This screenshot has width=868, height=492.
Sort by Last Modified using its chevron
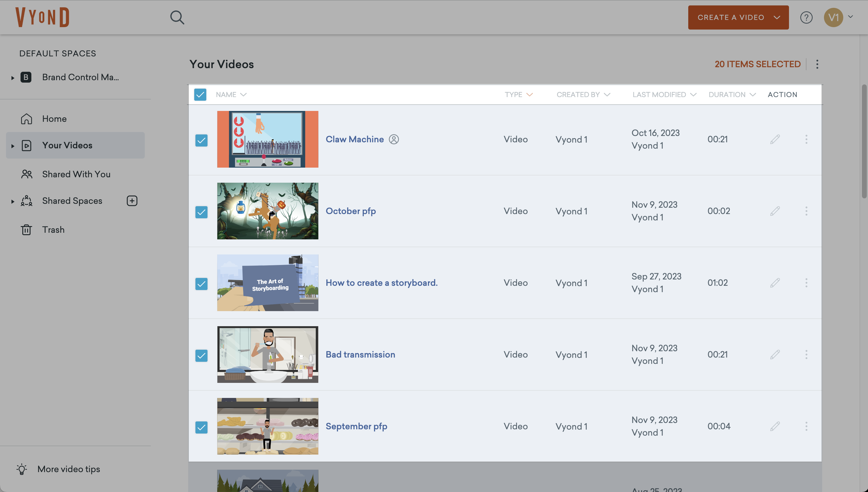click(693, 95)
